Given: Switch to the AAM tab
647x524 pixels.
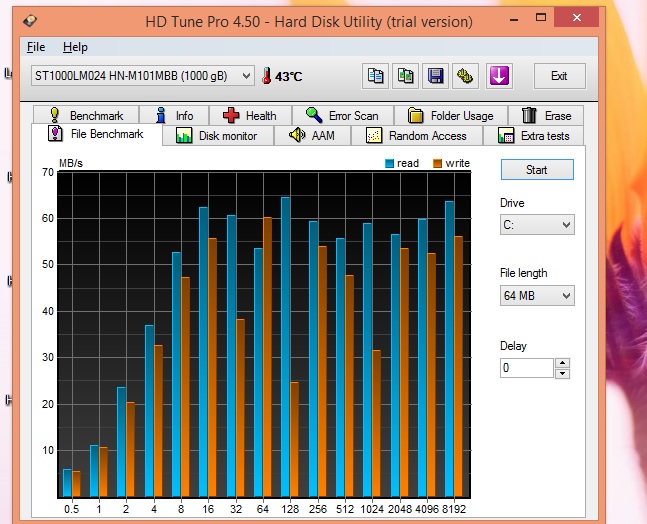Looking at the screenshot, I should coord(312,136).
